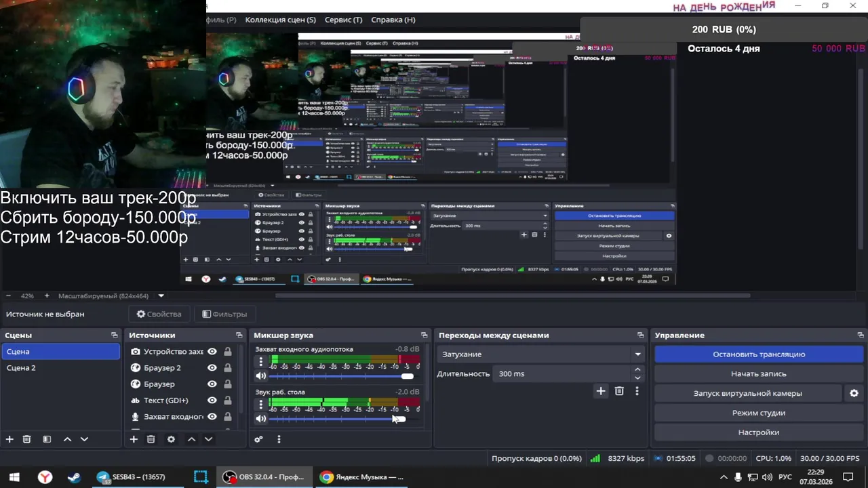
Task: Open options dots for Звук раб. стола
Action: 261,405
